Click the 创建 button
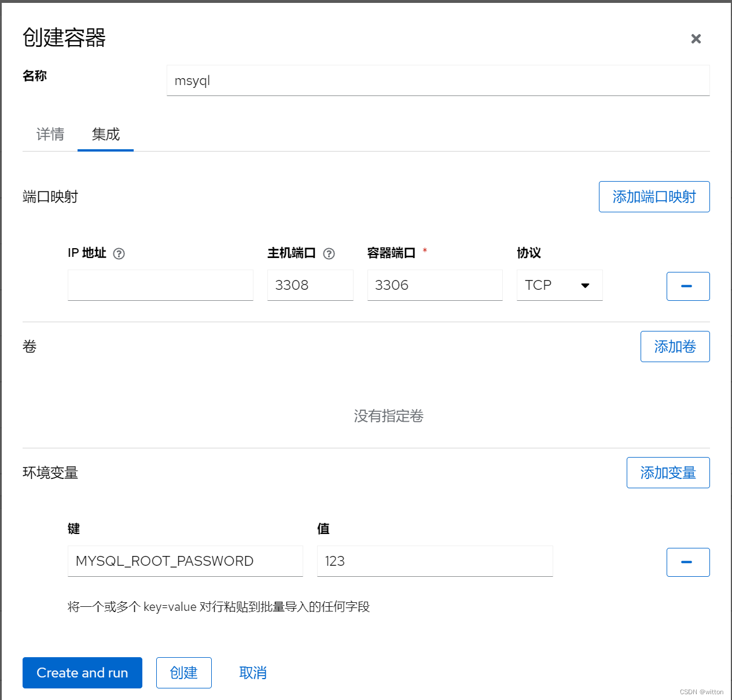Viewport: 732px width, 700px height. point(183,672)
